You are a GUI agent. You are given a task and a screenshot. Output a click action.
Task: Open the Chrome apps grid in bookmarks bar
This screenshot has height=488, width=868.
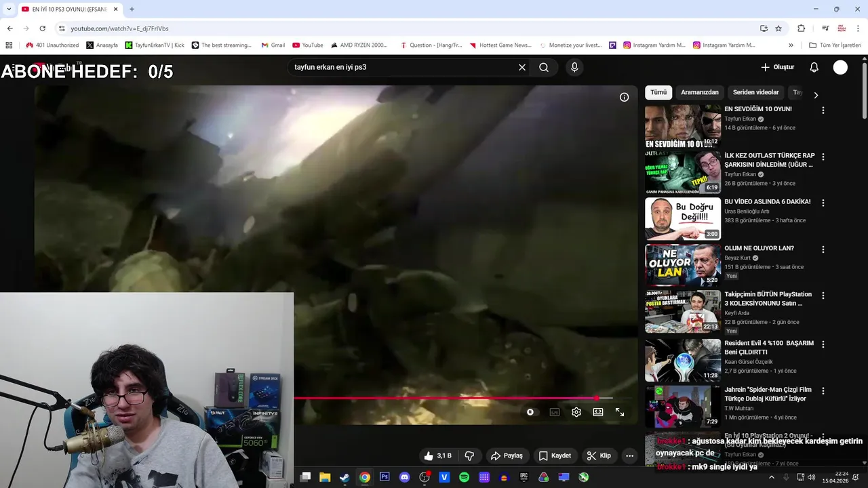click(9, 45)
